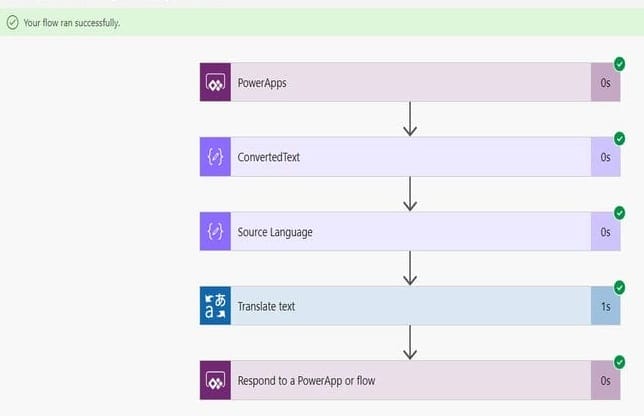Image resolution: width=644 pixels, height=416 pixels.
Task: Click the Source Language variable icon
Action: point(215,231)
